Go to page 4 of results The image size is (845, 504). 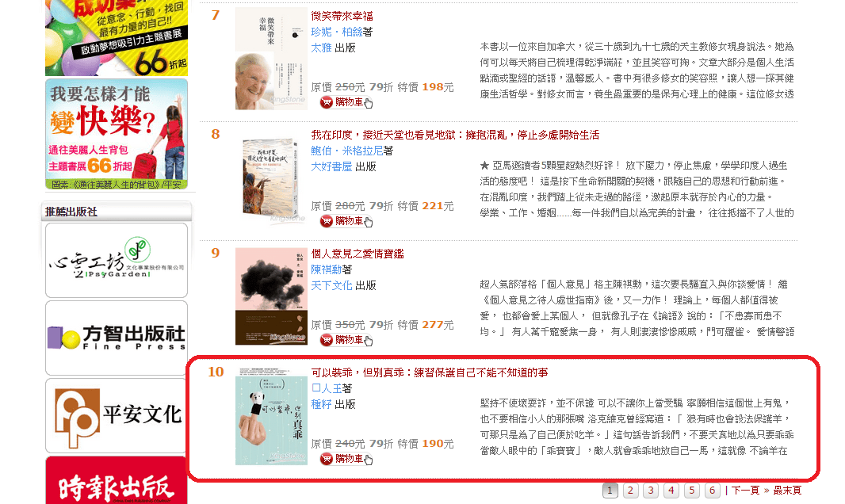point(671,490)
